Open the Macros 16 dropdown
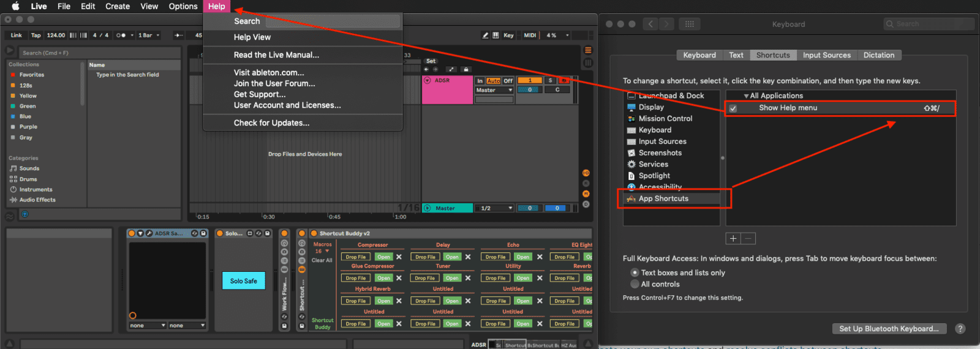This screenshot has width=980, height=349. coord(323,251)
